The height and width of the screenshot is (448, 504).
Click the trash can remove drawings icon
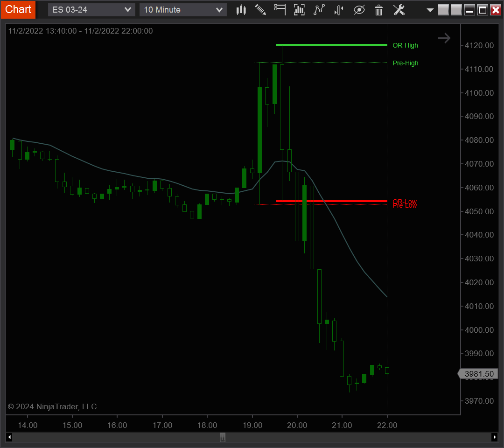[x=379, y=10]
